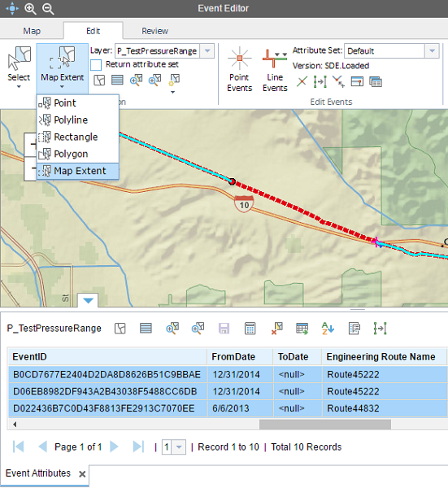Screen dimensions: 448x488
Task: Activate the Select tool in the ribbon
Action: (19, 63)
